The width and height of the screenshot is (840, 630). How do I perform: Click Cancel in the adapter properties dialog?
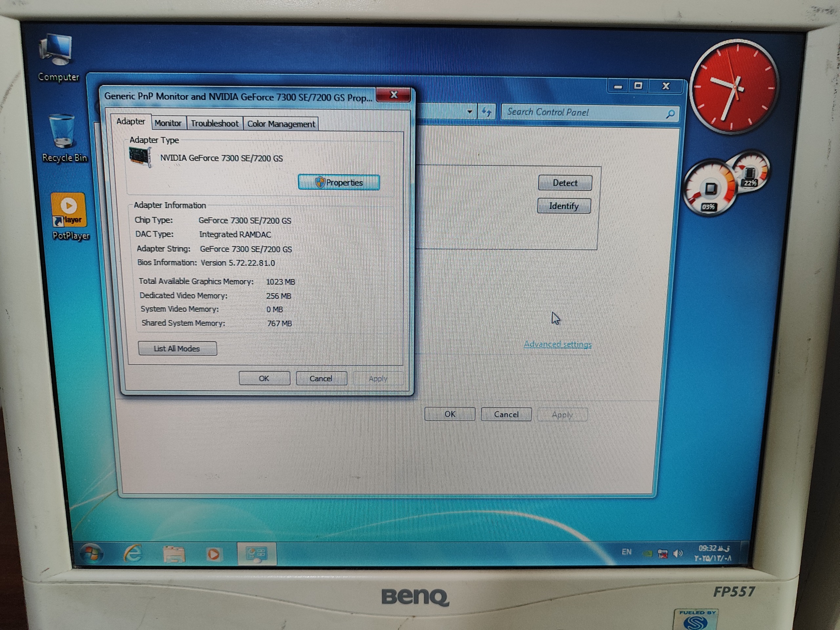tap(321, 379)
